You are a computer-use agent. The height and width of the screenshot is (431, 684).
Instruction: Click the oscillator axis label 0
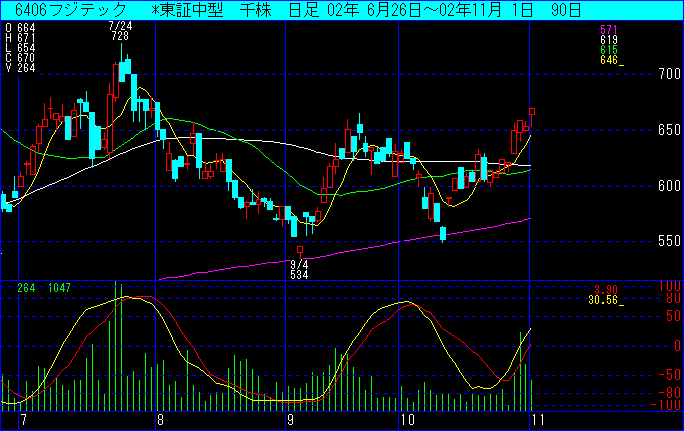pyautogui.click(x=677, y=346)
